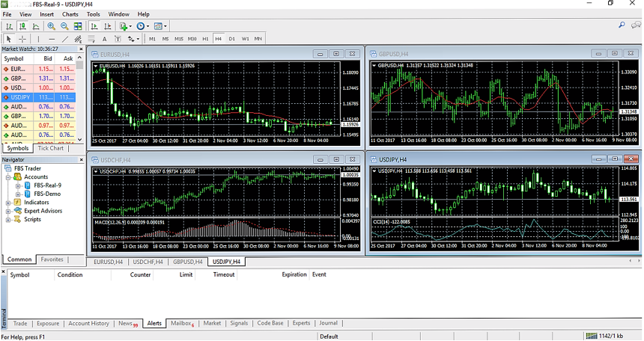Select the cursor arrow tool

coord(9,39)
